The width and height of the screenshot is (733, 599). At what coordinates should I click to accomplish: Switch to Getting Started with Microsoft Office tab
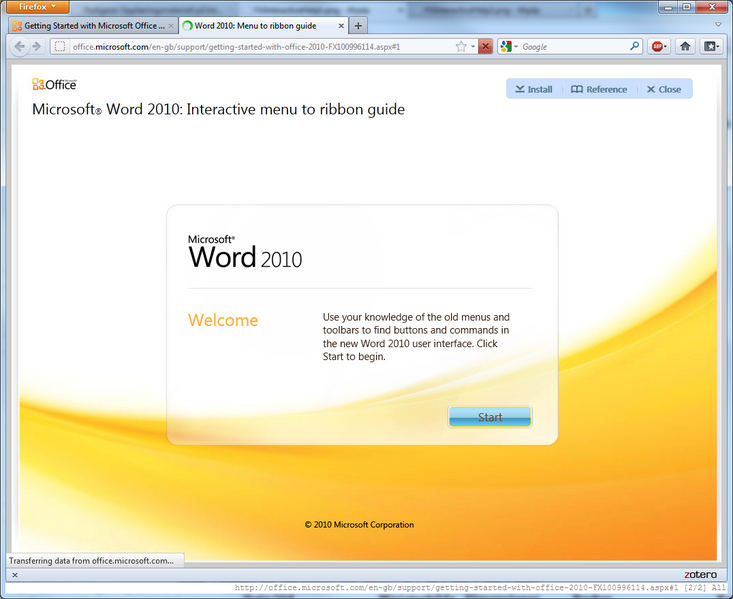[x=93, y=26]
